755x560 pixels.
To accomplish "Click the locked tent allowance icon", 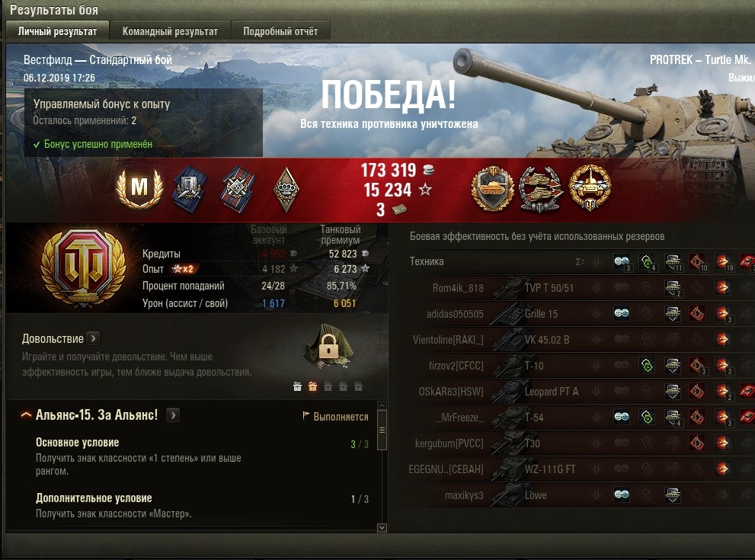I will pyautogui.click(x=329, y=347).
